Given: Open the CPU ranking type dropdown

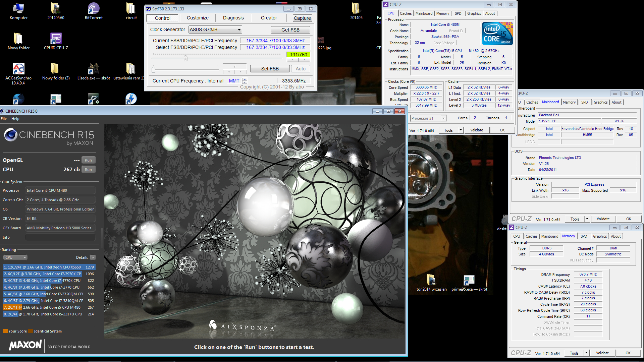Looking at the screenshot, I should click(x=15, y=257).
